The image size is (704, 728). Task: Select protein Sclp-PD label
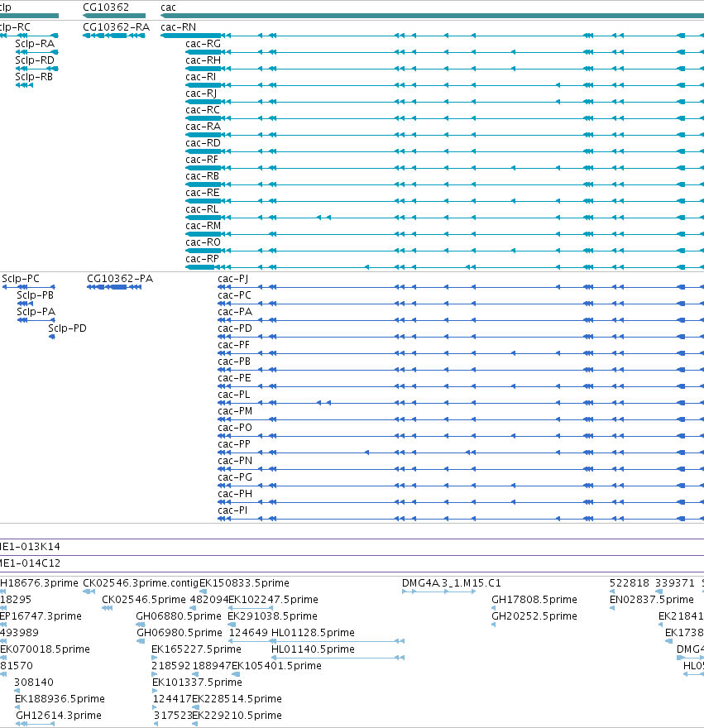click(67, 328)
